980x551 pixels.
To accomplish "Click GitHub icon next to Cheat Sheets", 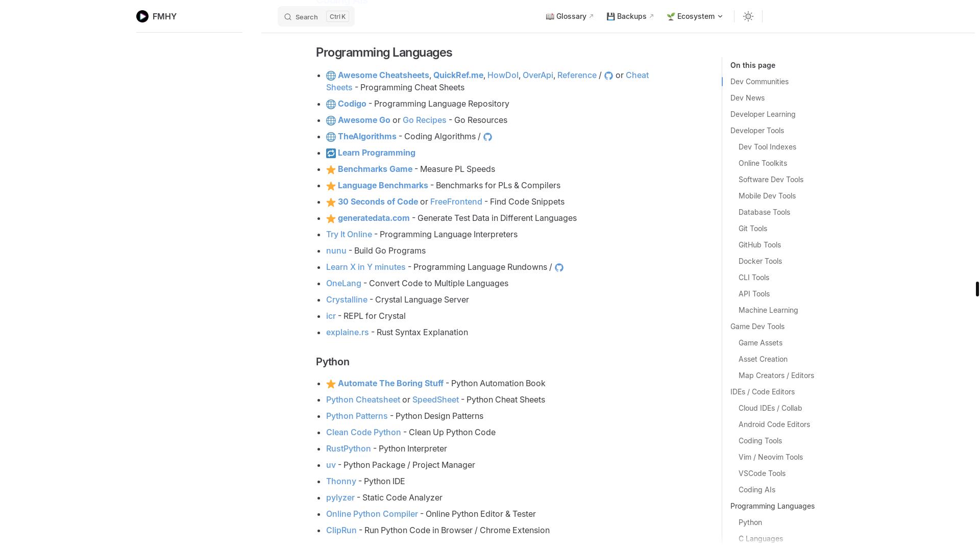I will point(608,76).
